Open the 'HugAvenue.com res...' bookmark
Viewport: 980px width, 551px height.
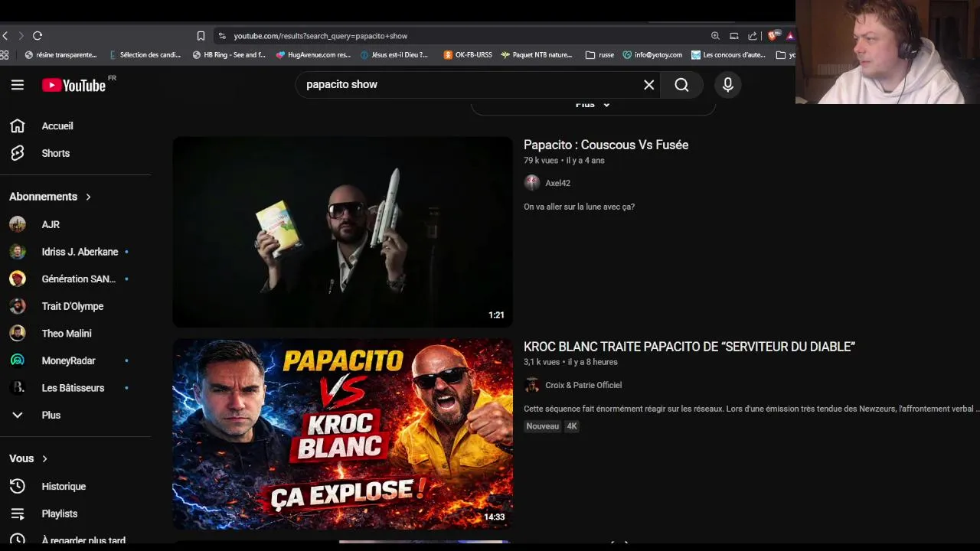(313, 55)
